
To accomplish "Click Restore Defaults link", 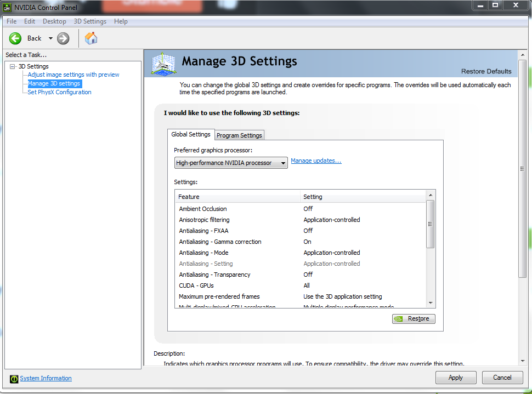I will tap(486, 71).
